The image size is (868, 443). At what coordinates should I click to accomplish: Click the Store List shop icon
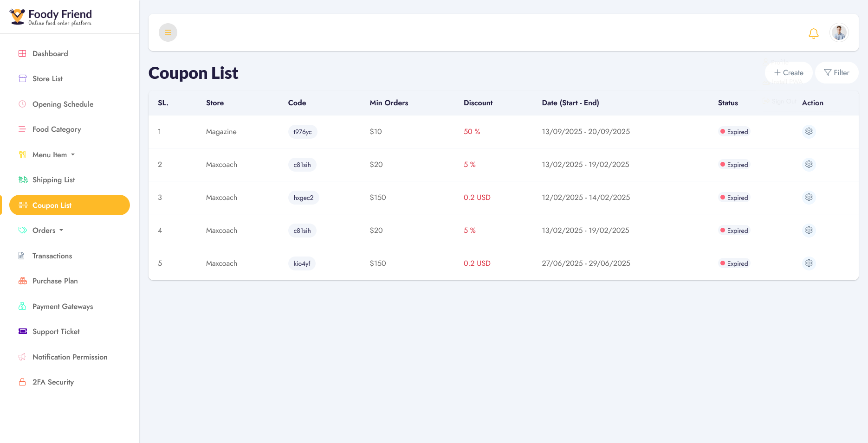[22, 78]
